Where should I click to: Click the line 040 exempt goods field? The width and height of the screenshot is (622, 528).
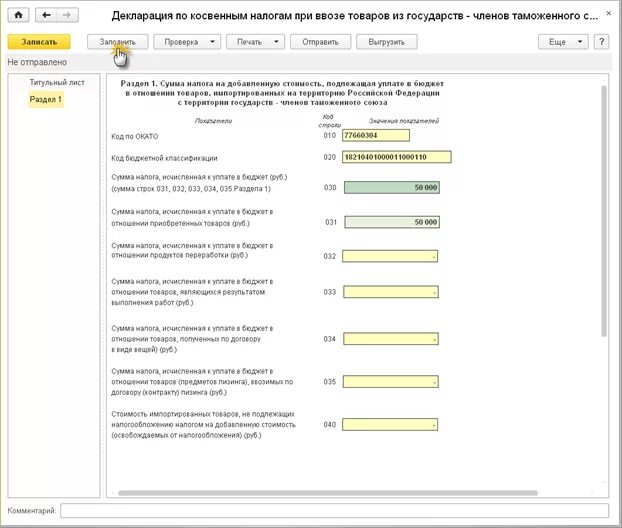point(390,424)
